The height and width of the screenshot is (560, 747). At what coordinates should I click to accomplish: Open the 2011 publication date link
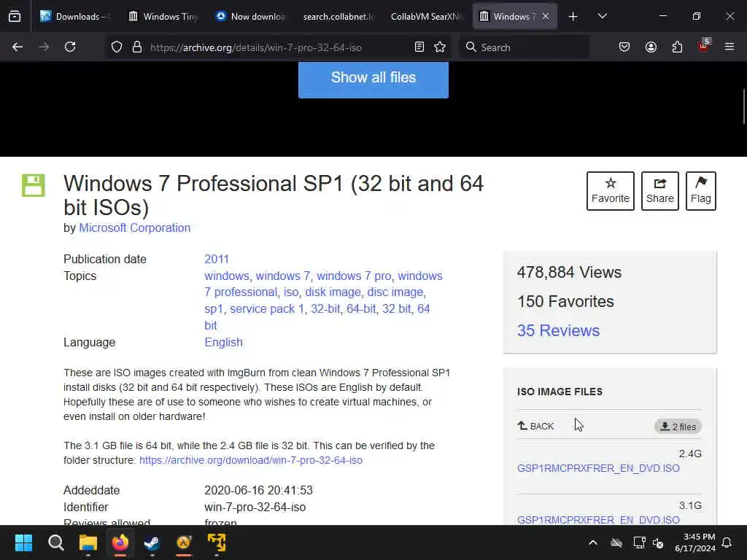tap(217, 259)
